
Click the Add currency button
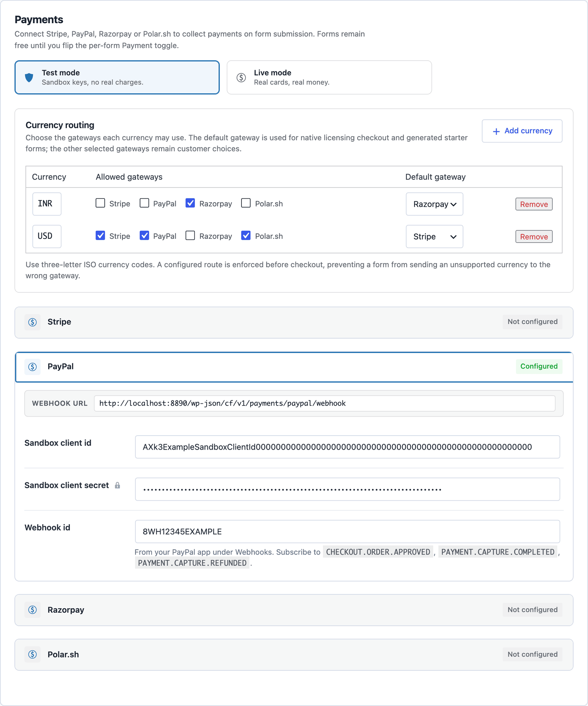(x=522, y=131)
